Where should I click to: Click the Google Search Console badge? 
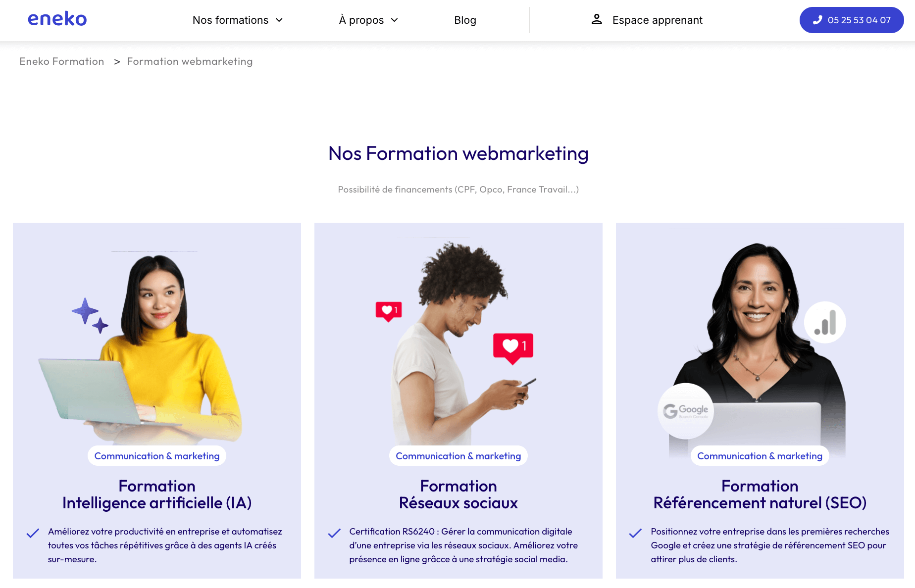tap(686, 411)
